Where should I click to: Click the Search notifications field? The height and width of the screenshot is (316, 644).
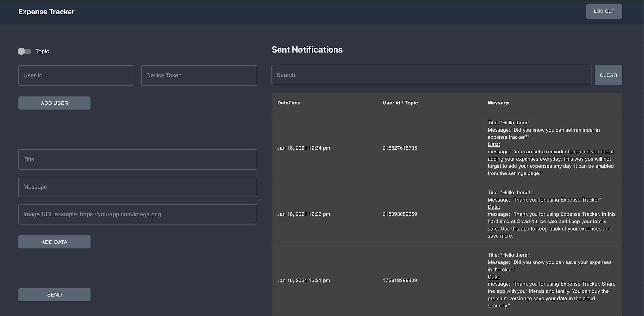coord(431,75)
